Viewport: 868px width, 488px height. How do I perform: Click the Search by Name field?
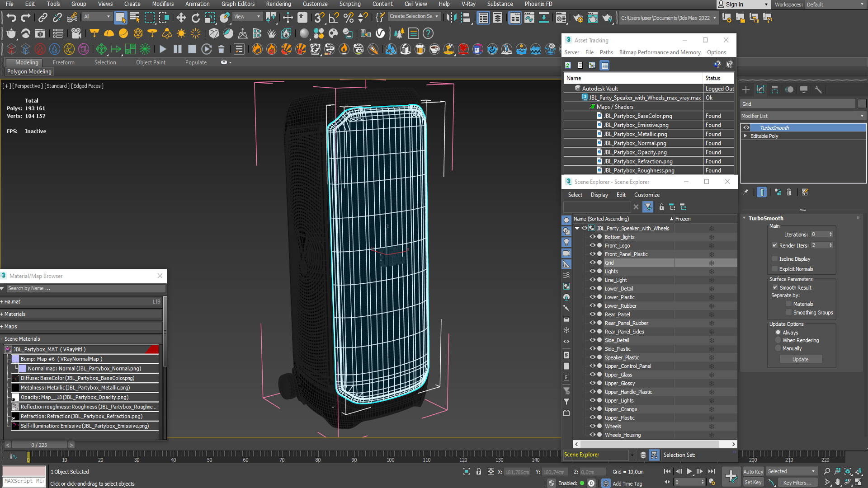[x=86, y=288]
